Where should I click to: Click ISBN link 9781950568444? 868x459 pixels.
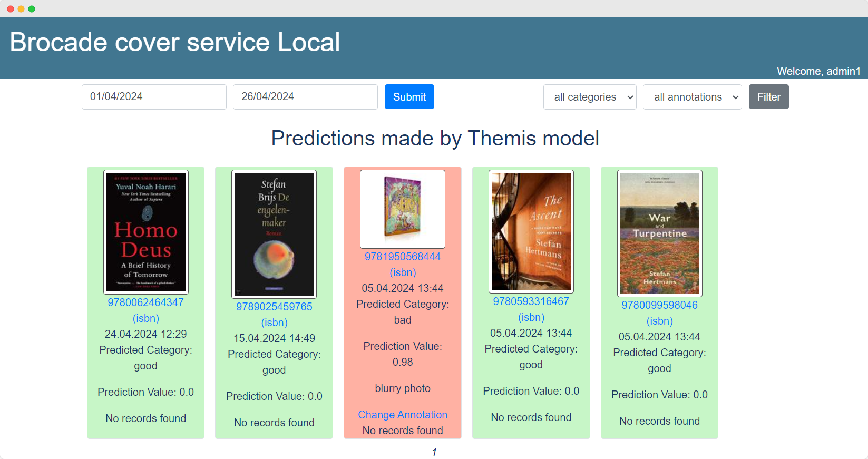pyautogui.click(x=403, y=257)
